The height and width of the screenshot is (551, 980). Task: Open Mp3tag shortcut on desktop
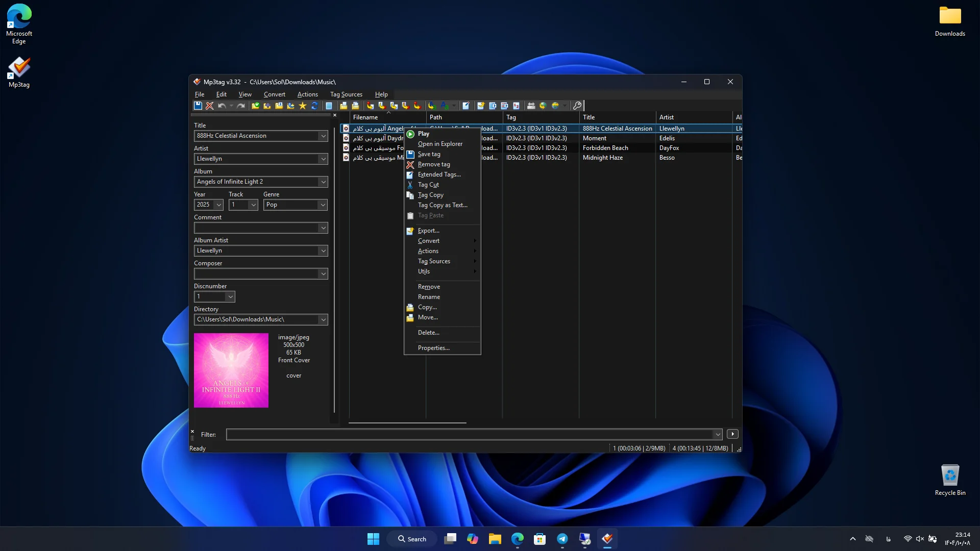pos(19,72)
